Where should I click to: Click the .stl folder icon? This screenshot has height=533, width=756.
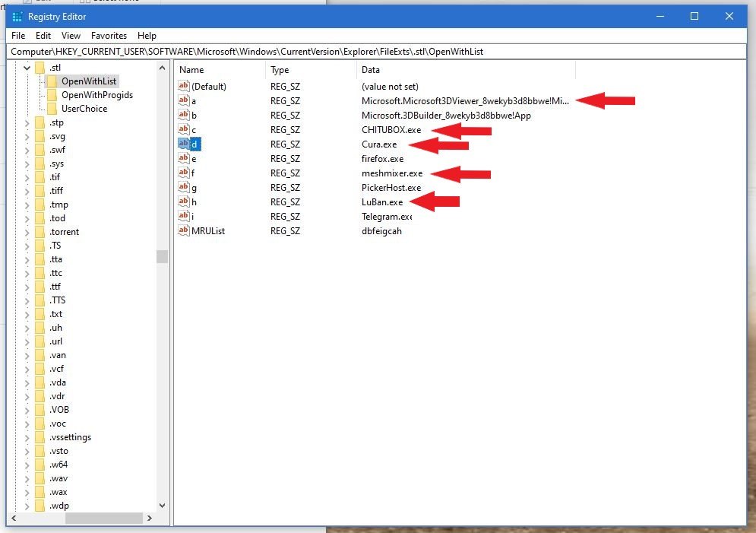pos(40,68)
